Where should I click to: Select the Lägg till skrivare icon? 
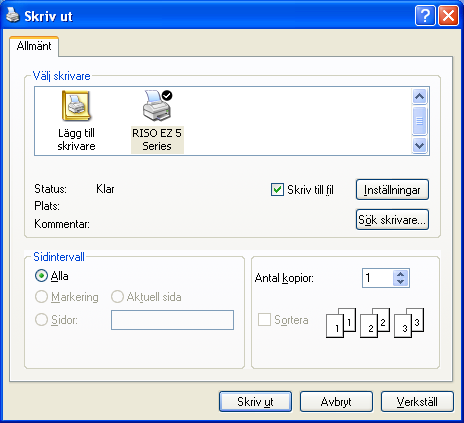pos(76,106)
